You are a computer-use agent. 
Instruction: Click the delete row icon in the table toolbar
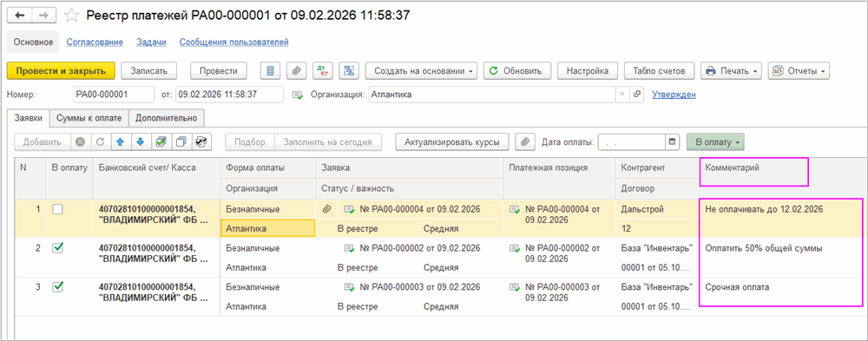(x=80, y=142)
